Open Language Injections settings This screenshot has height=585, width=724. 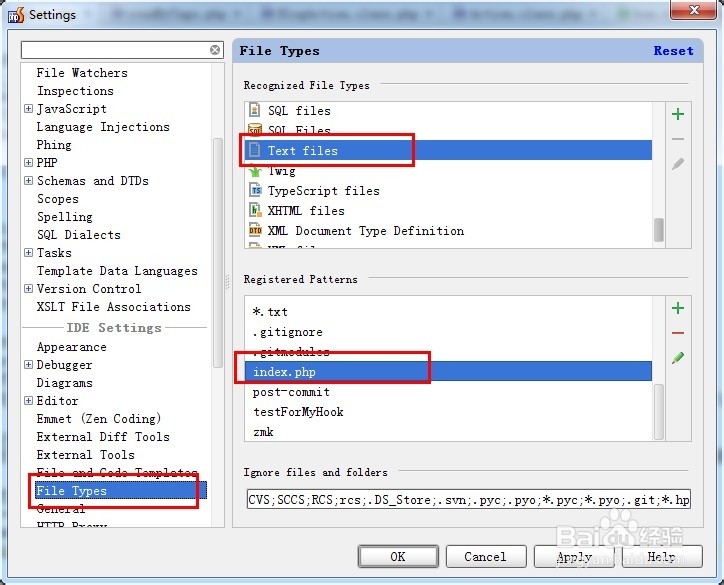tap(103, 127)
